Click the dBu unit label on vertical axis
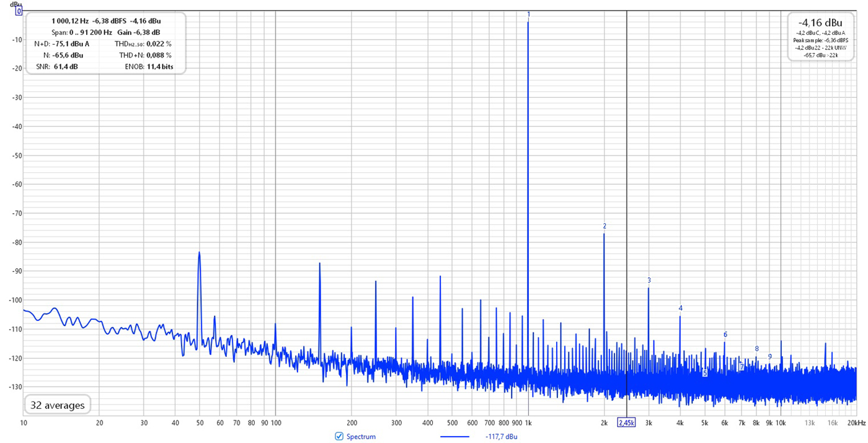This screenshot has width=868, height=443. [x=15, y=4]
